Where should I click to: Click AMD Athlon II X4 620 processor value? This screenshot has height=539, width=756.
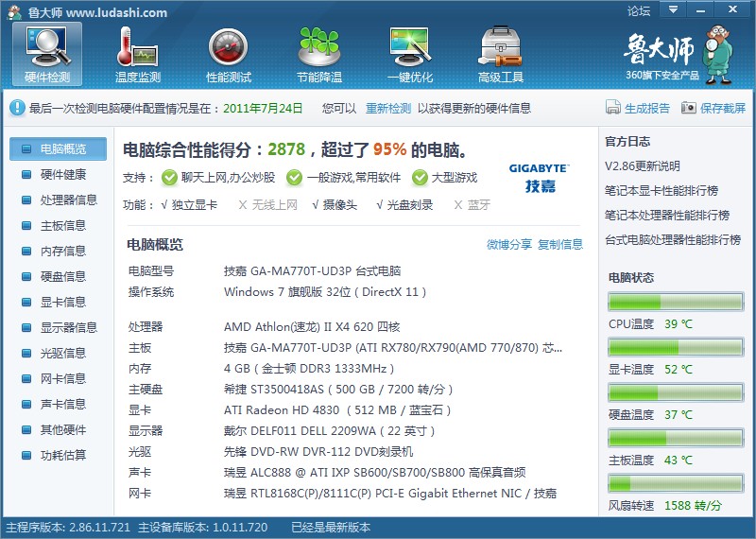point(312,327)
